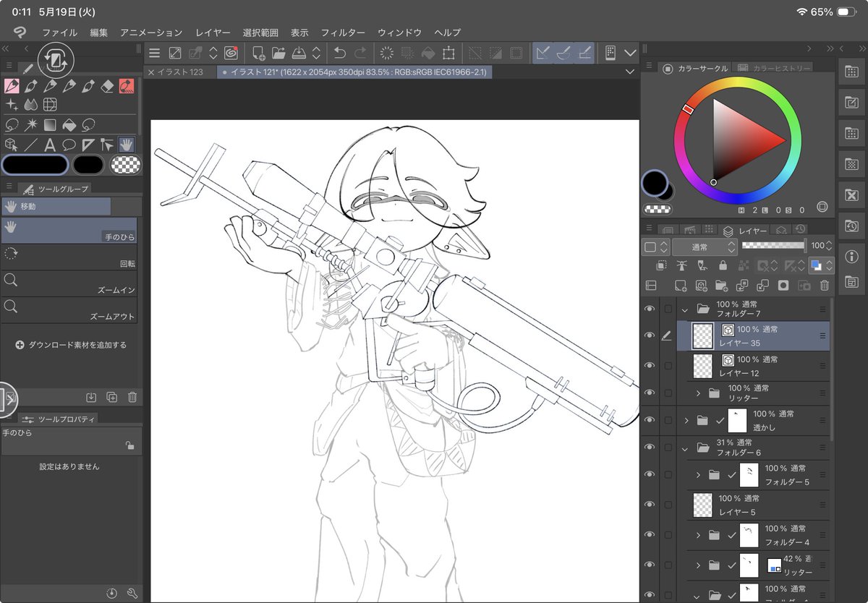Expand the リッター folder under レイヤー 12
This screenshot has width=868, height=603.
(x=698, y=393)
